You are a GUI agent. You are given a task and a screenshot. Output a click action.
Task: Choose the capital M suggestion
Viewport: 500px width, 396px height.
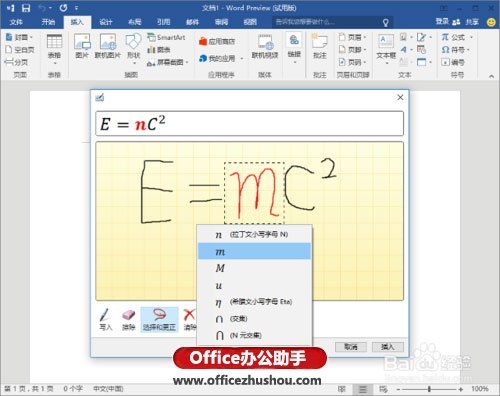[x=254, y=268]
